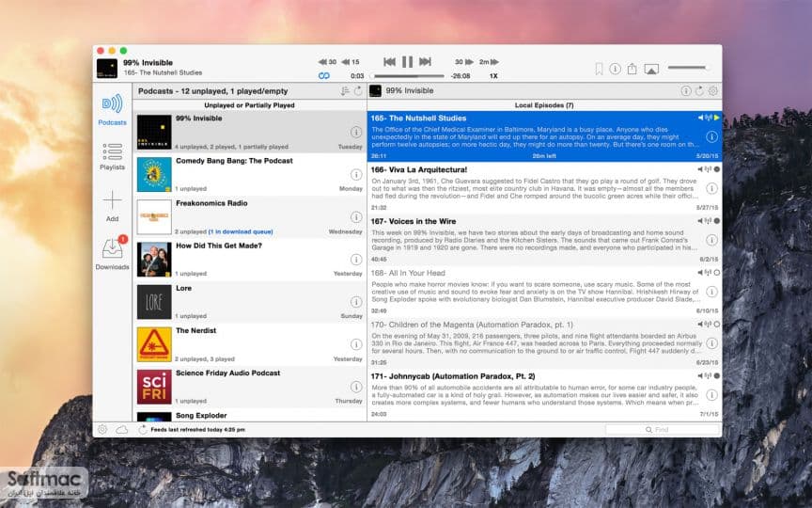The height and width of the screenshot is (508, 812).
Task: Open the Podcasts sidebar section
Action: click(x=113, y=109)
